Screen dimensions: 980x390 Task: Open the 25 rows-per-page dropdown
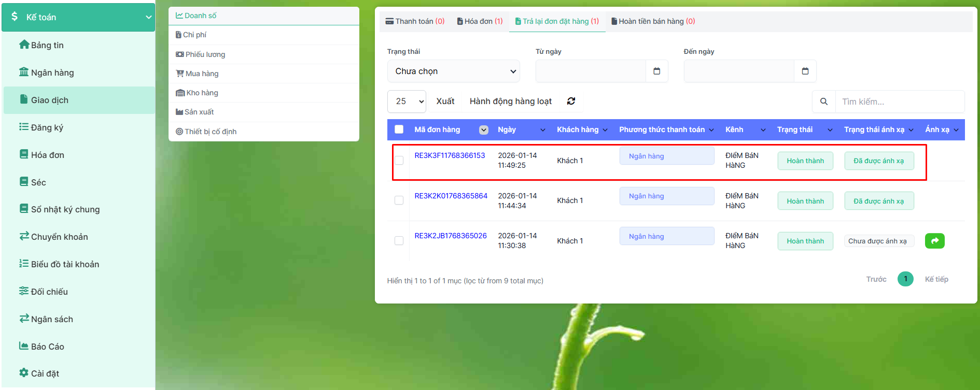407,102
